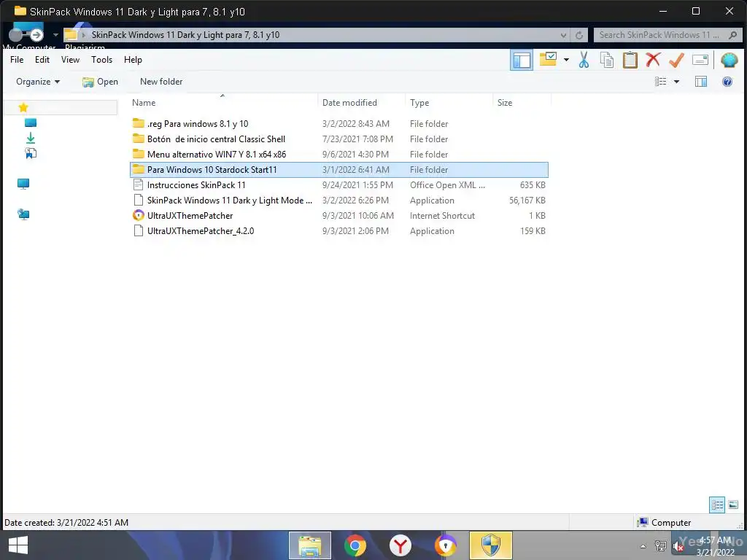Click the back/forward navigation arrows
Screen dimensions: 747x560
point(26,34)
